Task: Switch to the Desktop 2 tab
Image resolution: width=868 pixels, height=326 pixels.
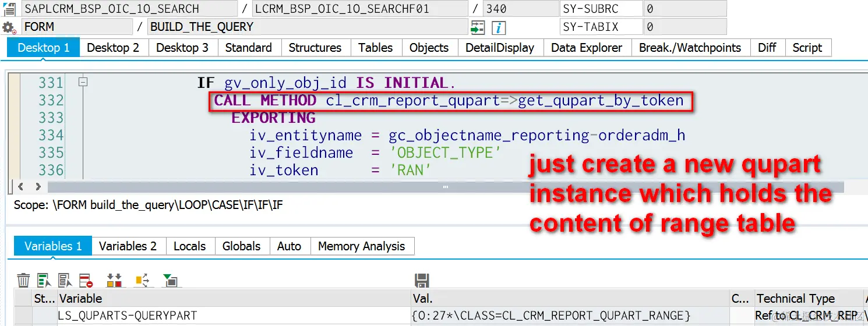Action: 113,48
